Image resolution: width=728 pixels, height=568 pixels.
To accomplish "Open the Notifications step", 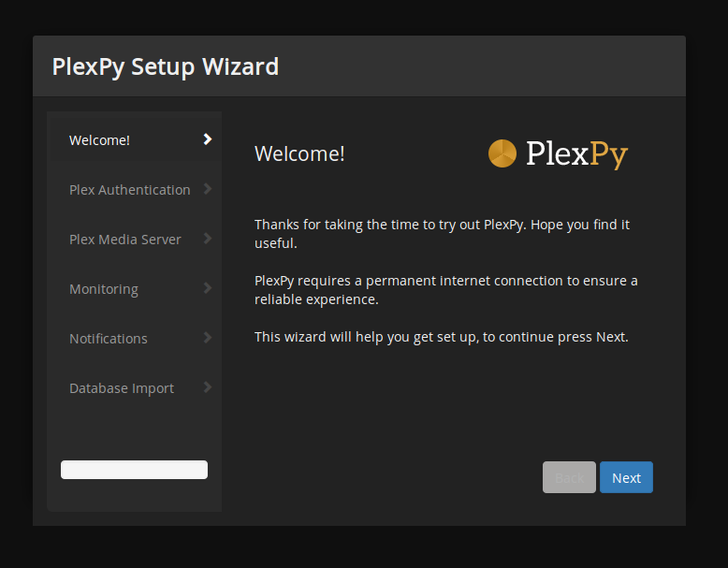I will [134, 339].
